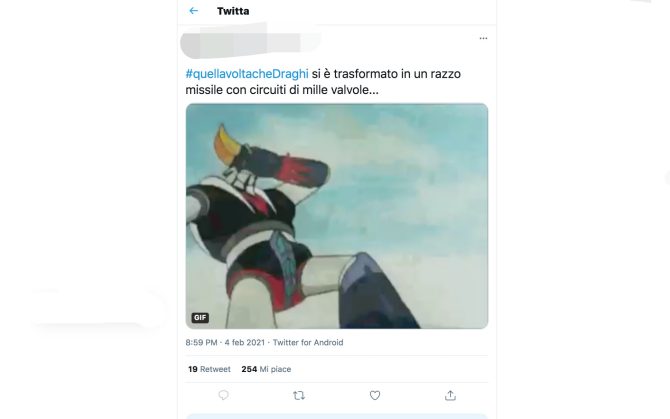The image size is (670, 419).
Task: Retweet using the arrows icon
Action: tap(299, 396)
